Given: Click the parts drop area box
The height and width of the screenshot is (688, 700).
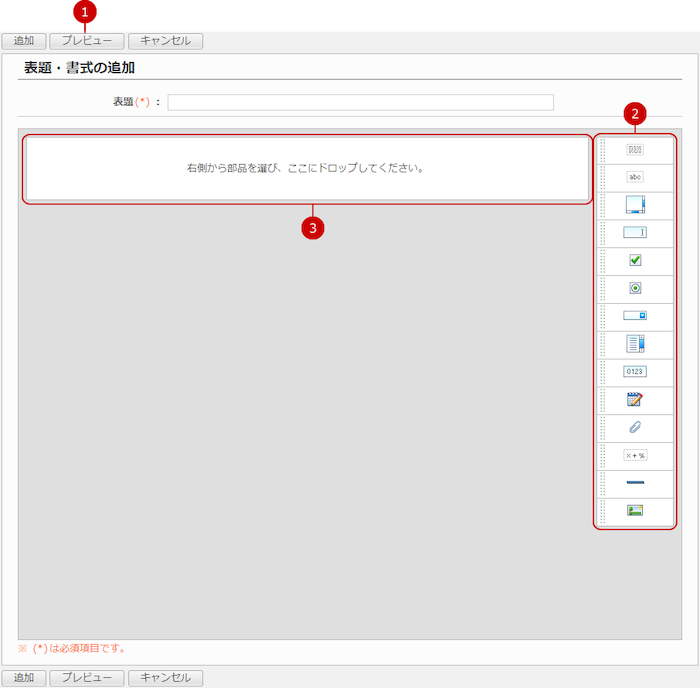Looking at the screenshot, I should click(x=306, y=169).
